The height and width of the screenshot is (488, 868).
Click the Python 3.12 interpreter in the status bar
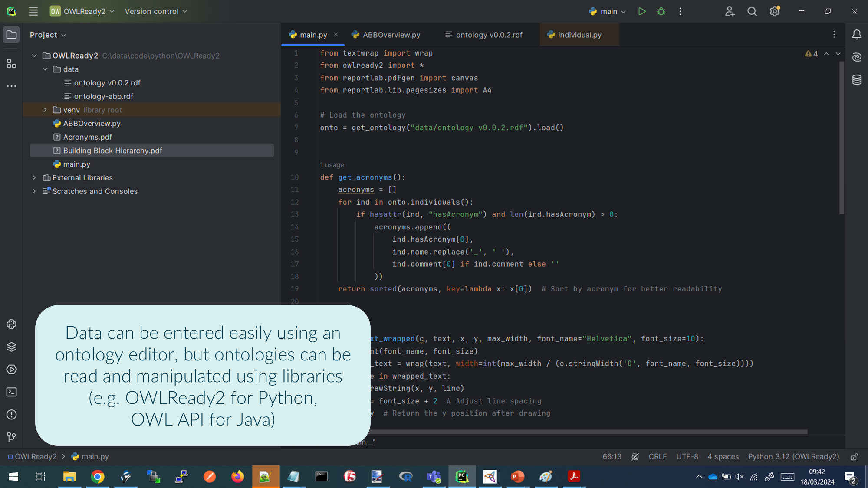793,457
